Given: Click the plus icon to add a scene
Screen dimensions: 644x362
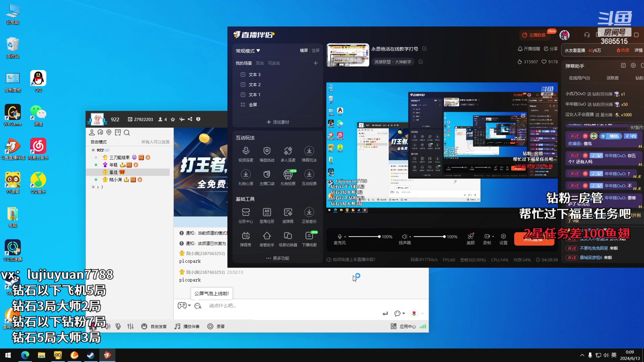Looking at the screenshot, I should (x=315, y=63).
